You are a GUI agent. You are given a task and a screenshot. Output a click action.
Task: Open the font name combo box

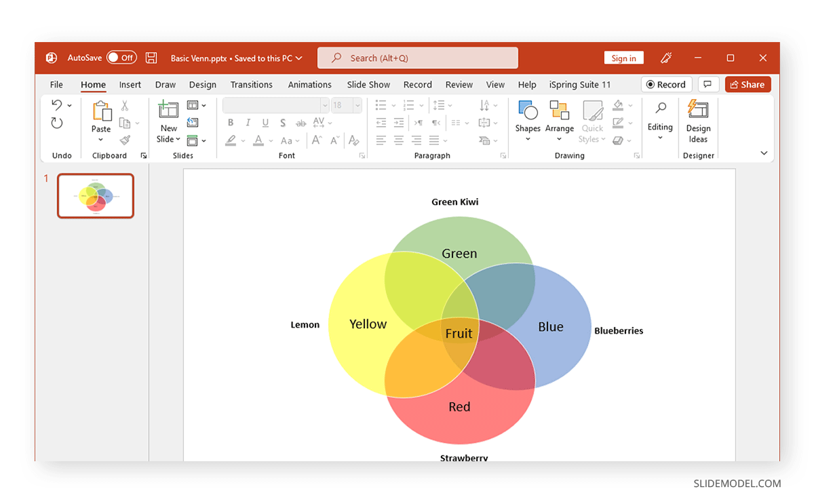275,105
